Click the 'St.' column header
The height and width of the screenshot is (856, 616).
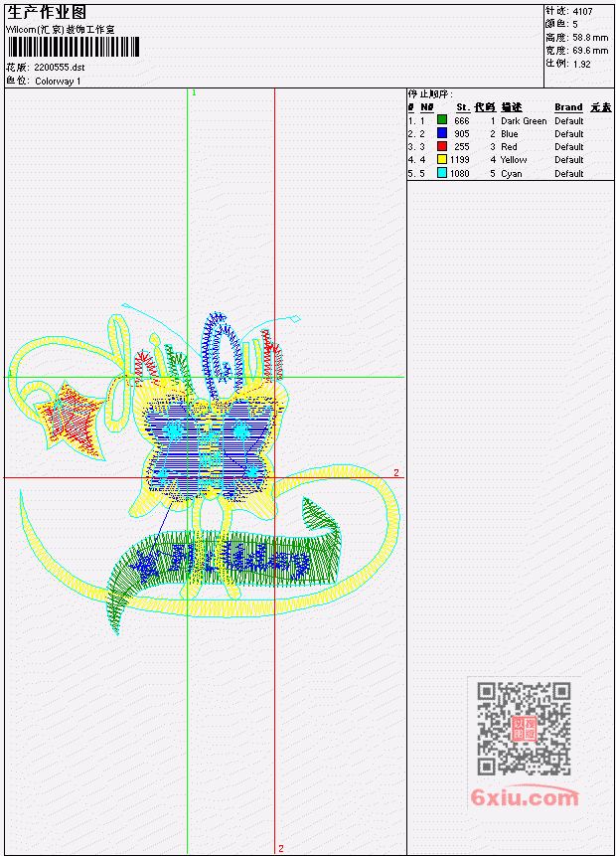coord(463,107)
